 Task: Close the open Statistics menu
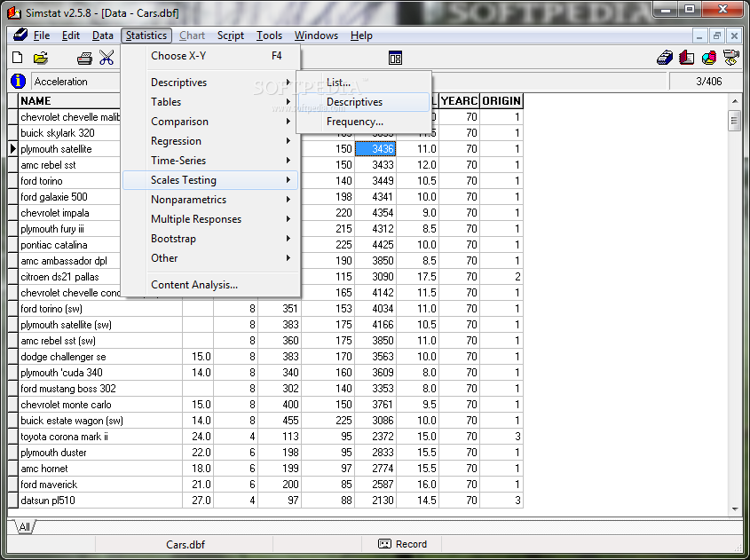point(146,35)
